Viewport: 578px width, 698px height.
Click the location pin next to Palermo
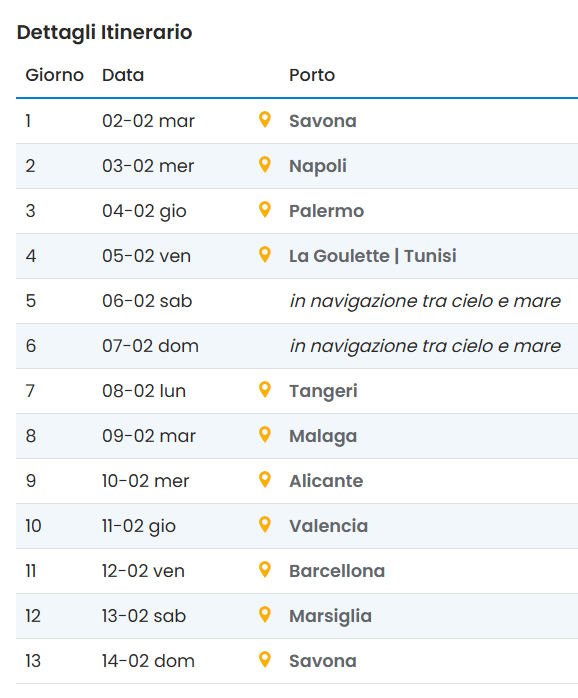[265, 210]
